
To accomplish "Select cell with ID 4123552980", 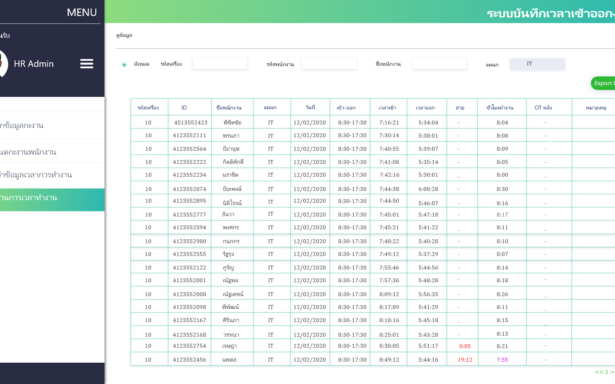I will click(189, 241).
